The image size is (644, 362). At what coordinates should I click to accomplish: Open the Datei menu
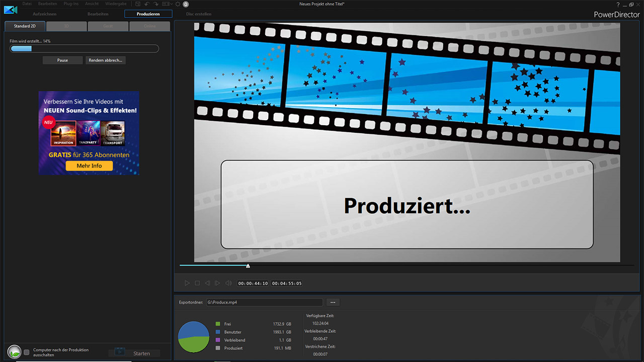27,4
